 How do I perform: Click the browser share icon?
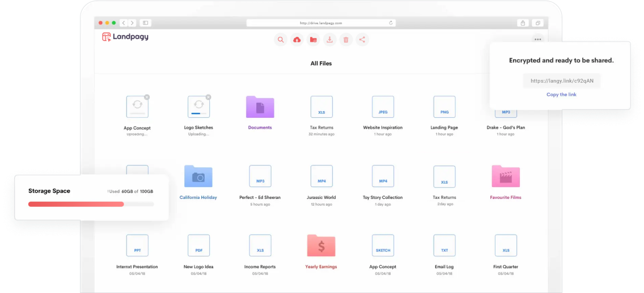coord(523,23)
